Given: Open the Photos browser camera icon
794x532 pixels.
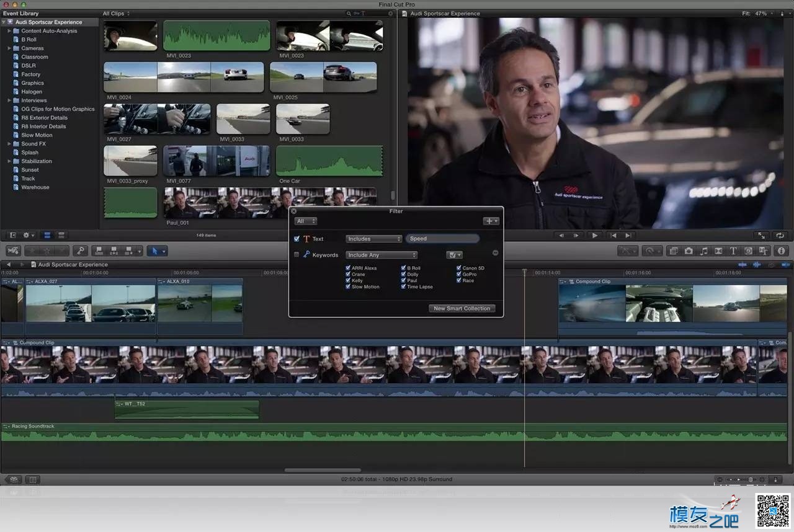Looking at the screenshot, I should point(689,251).
